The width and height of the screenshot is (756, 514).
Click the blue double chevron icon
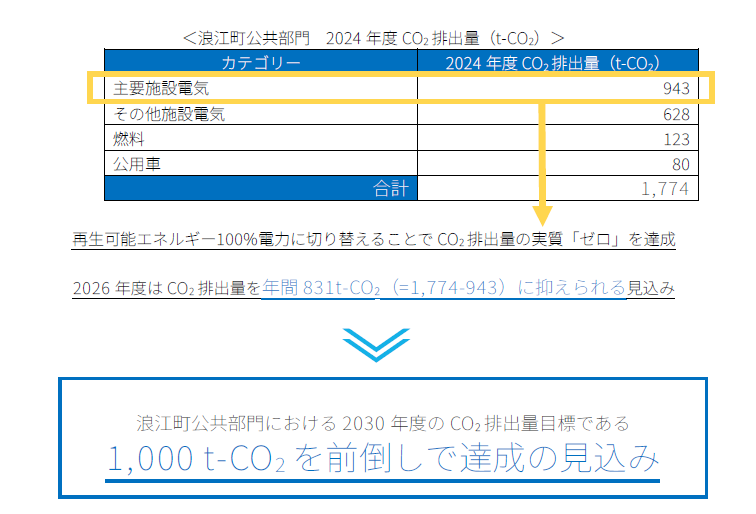click(x=377, y=344)
